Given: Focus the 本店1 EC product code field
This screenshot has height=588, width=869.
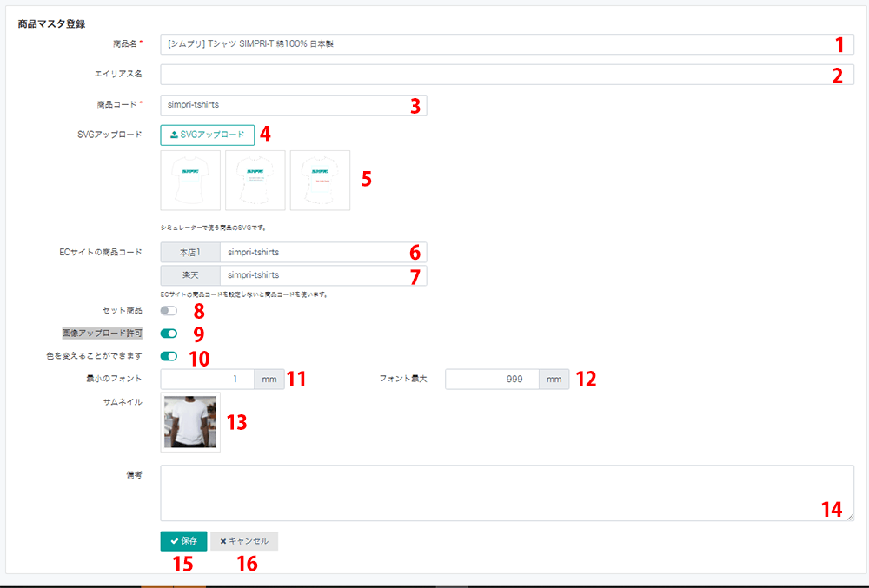Looking at the screenshot, I should coord(313,253).
